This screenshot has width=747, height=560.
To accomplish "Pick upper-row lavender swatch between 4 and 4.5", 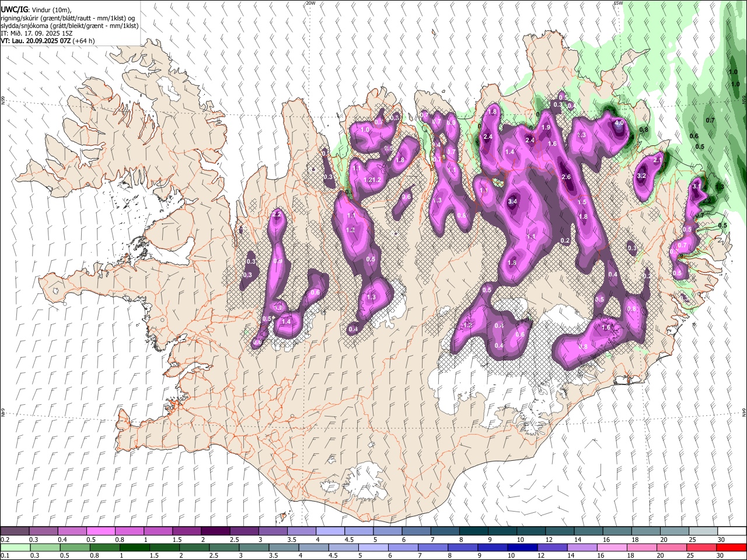I will 330,531.
